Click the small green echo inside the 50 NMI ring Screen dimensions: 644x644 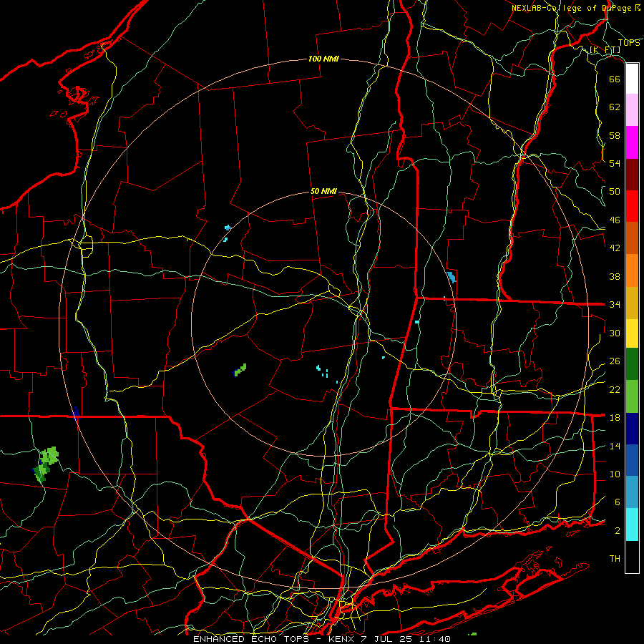[x=240, y=370]
